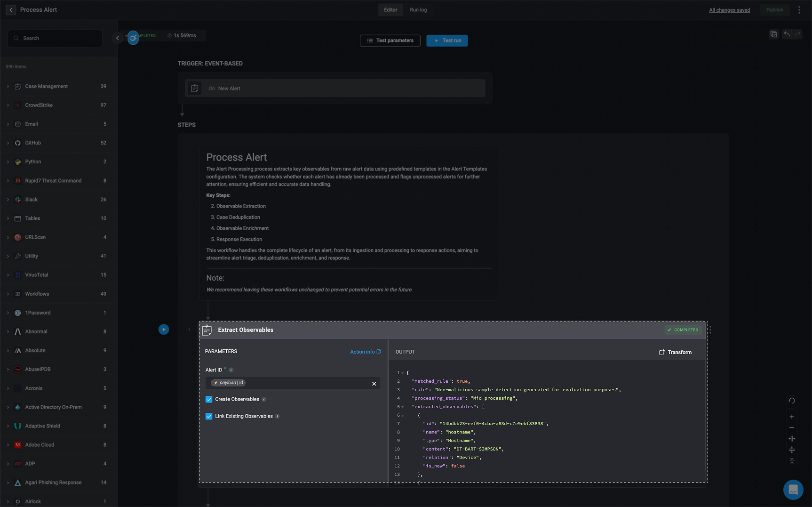Screen dimensions: 812x507
Task: Toggle Link Existing Observables checkbox
Action: point(209,416)
